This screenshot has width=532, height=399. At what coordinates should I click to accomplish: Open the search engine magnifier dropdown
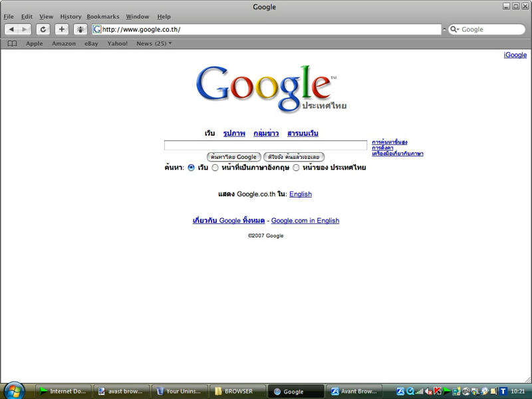tap(455, 29)
